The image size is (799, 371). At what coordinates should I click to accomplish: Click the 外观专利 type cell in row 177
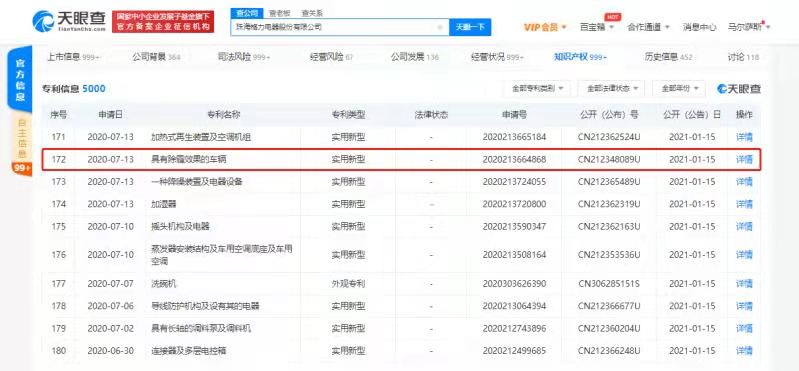pyautogui.click(x=349, y=284)
